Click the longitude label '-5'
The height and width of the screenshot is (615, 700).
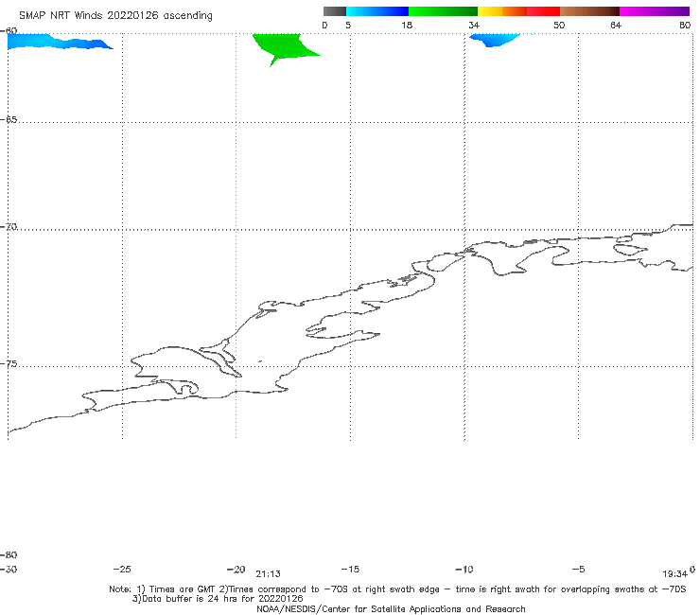tap(578, 570)
